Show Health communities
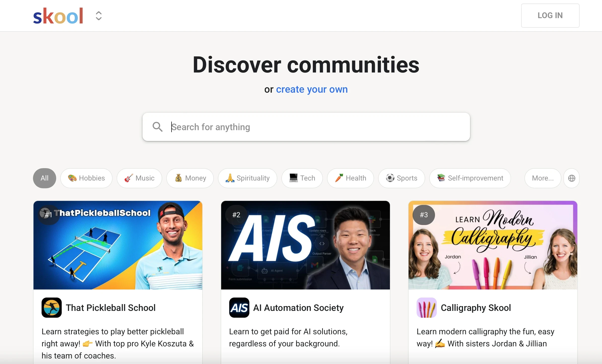The height and width of the screenshot is (364, 602). tap(350, 178)
